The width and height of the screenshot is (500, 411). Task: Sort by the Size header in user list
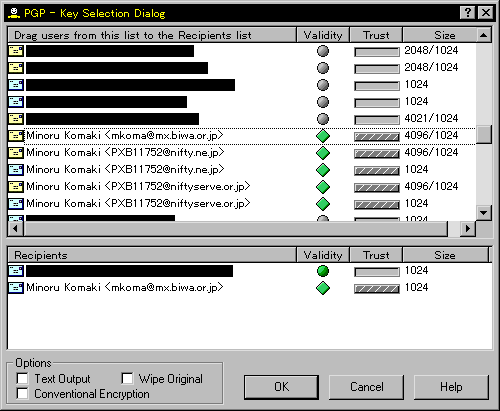click(440, 35)
